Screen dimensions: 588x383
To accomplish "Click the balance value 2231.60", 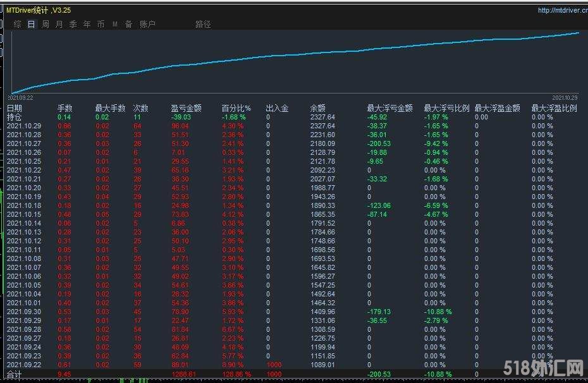I will 322,135.
